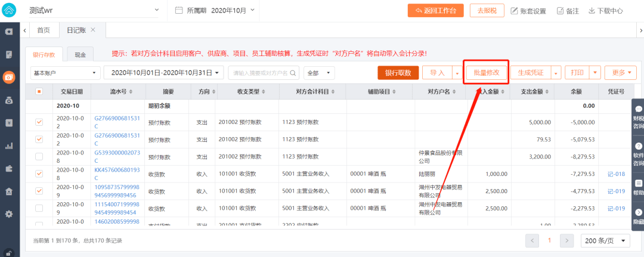Screen dimensions: 644x257
Task: Open the 全部 filter dropdown
Action: coord(319,73)
